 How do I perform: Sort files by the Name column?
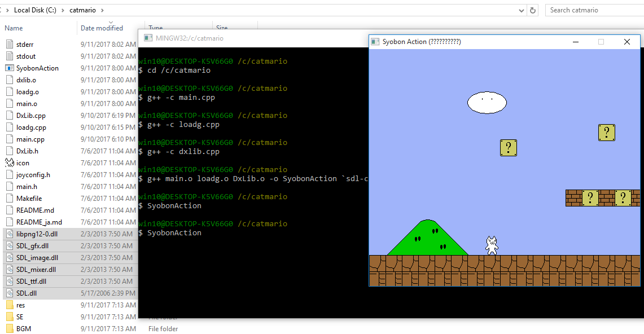(14, 28)
